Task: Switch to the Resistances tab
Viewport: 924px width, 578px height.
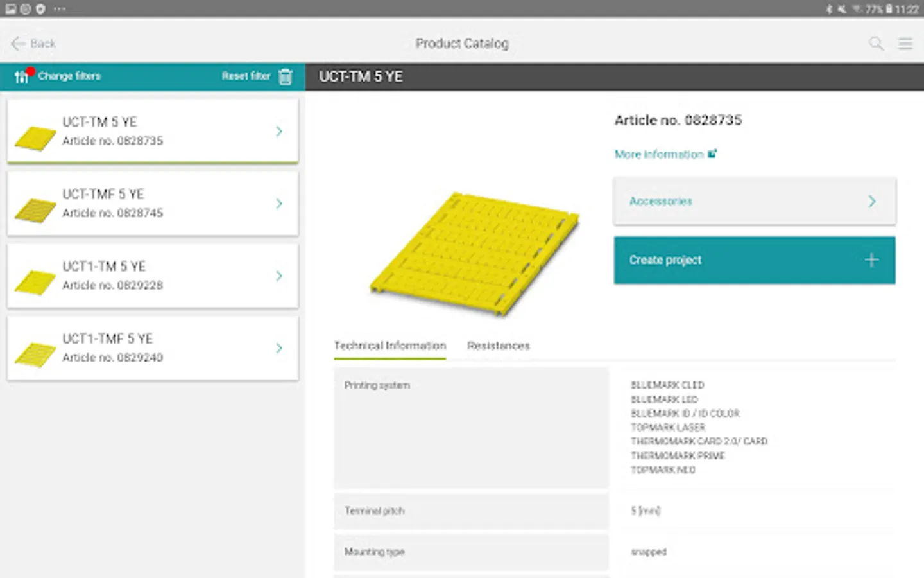Action: (499, 346)
